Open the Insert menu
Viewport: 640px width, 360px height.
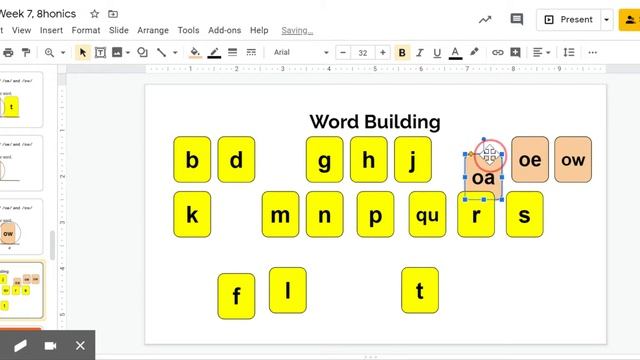pyautogui.click(x=51, y=30)
